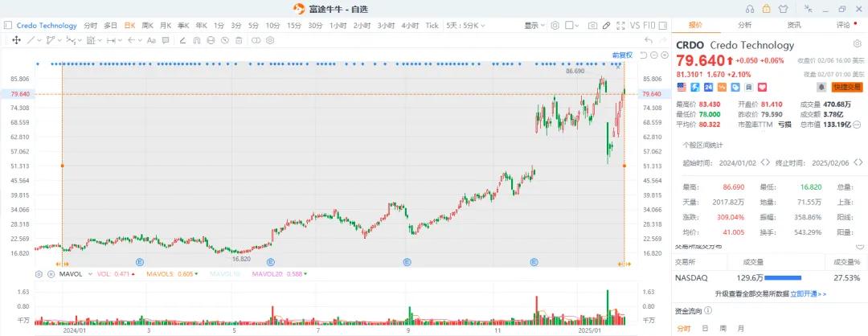Toggle the right side panel icon
Image resolution: width=868 pixels, height=336 pixels.
tap(662, 26)
